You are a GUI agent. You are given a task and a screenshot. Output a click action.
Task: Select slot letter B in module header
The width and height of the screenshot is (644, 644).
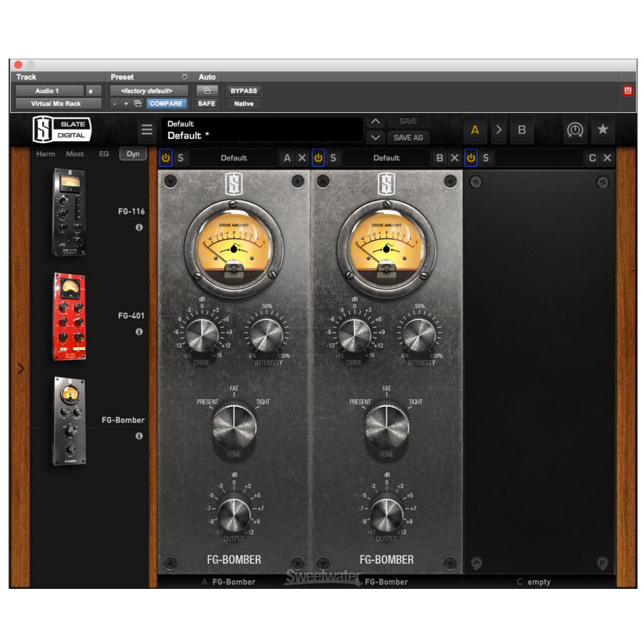[439, 157]
